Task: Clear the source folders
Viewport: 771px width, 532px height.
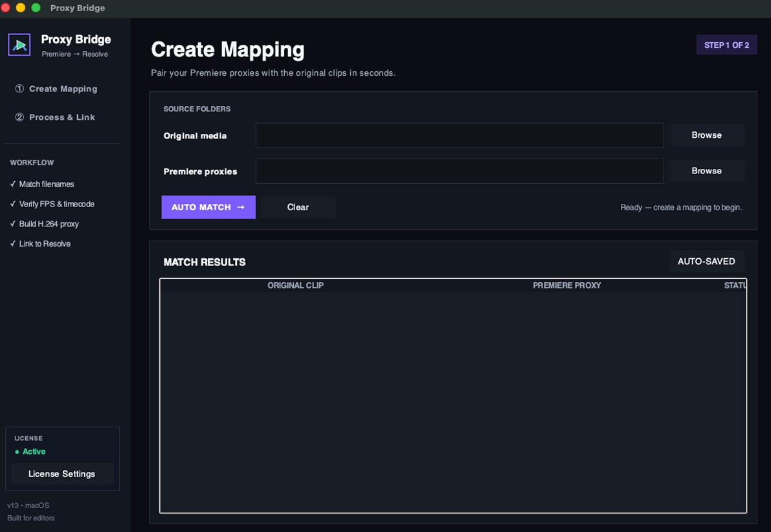Action: [x=298, y=207]
